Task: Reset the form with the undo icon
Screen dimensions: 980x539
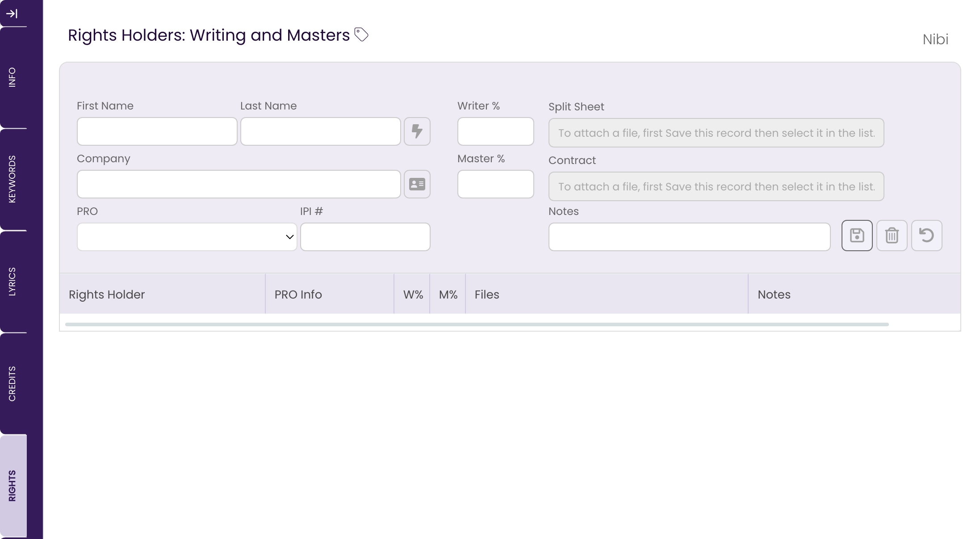Action: click(x=927, y=236)
